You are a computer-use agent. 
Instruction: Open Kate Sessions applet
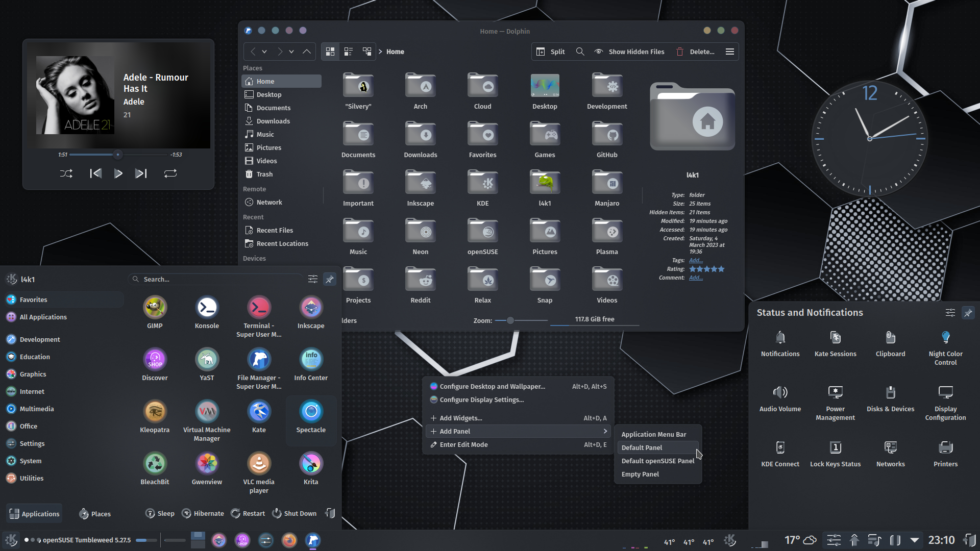835,343
